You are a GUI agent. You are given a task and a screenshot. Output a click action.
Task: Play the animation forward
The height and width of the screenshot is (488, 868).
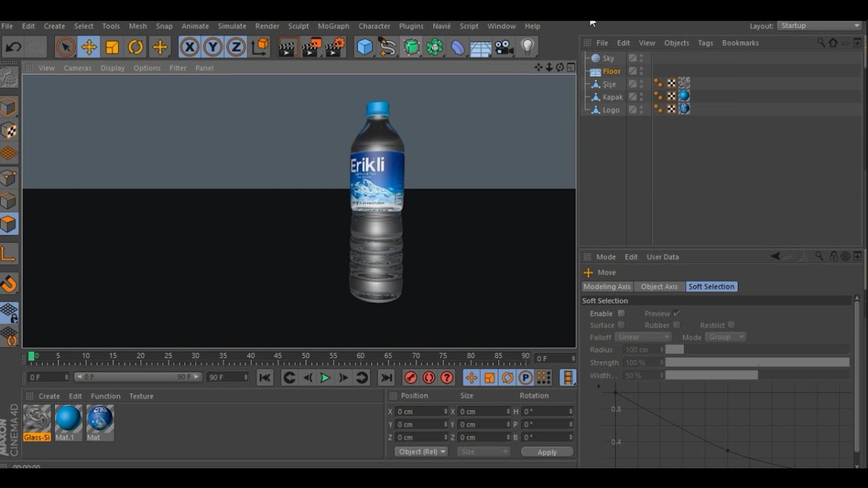click(325, 378)
